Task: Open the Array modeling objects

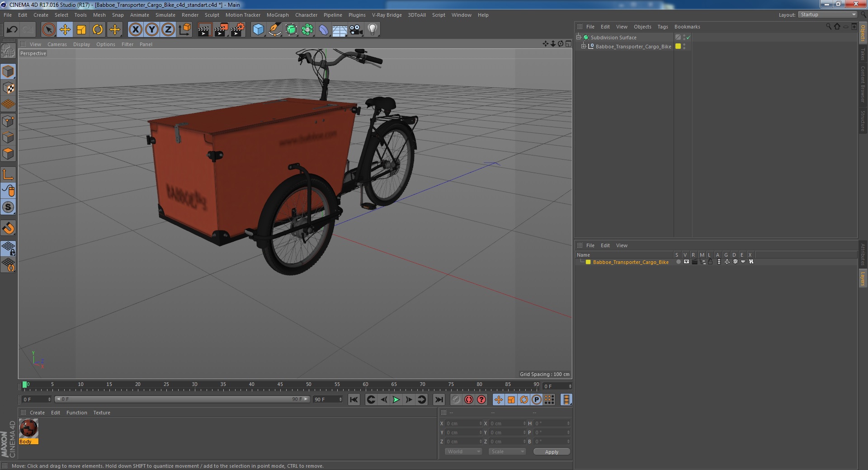Action: 307,30
